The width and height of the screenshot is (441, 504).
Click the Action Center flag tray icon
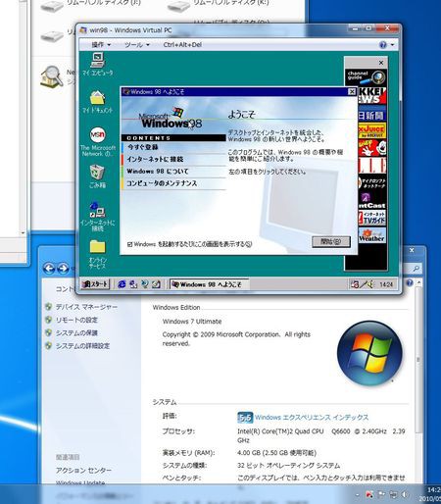381,494
